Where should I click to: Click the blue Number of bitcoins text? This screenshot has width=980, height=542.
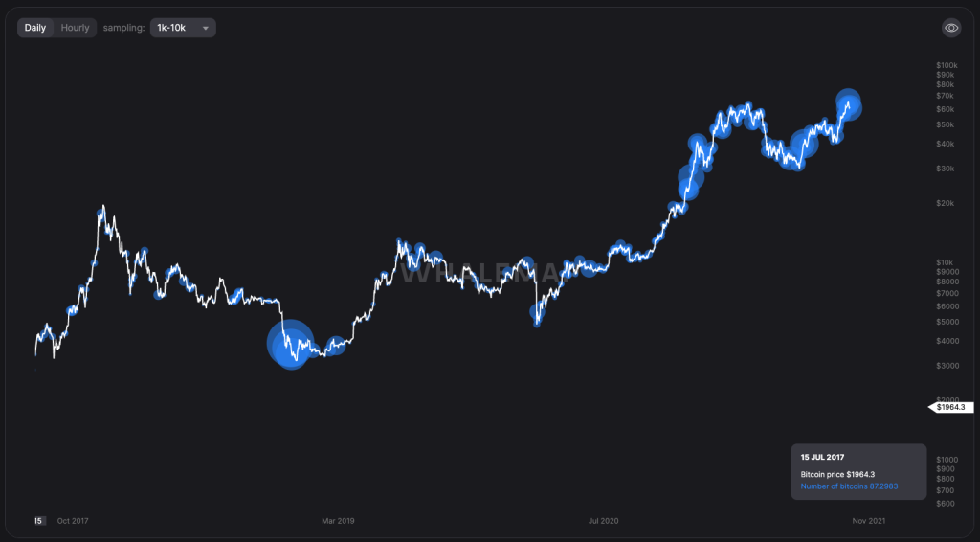[x=849, y=486]
